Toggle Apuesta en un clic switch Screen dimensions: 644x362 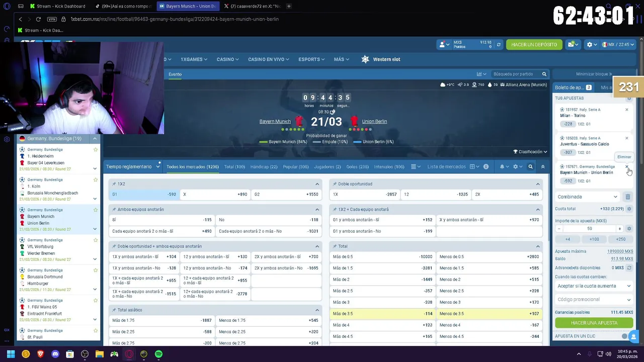[x=626, y=336]
